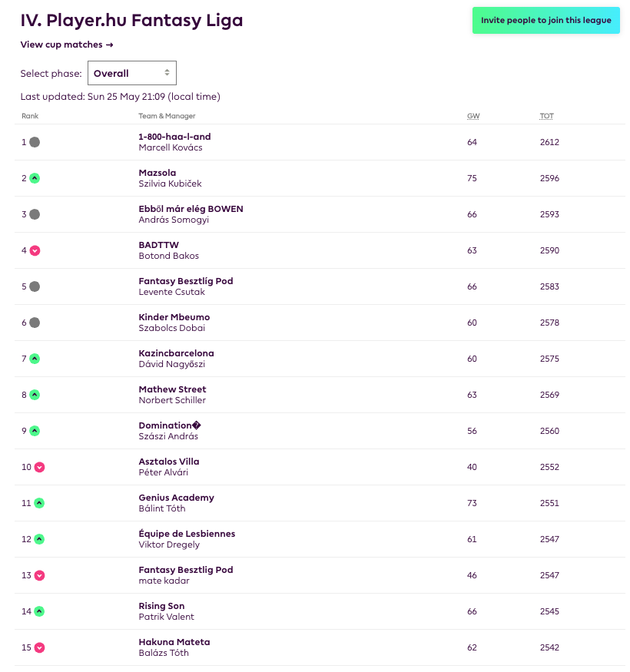This screenshot has width=630, height=672.
Task: Click the green up-arrow icon beside rank 2
Action: pos(35,178)
